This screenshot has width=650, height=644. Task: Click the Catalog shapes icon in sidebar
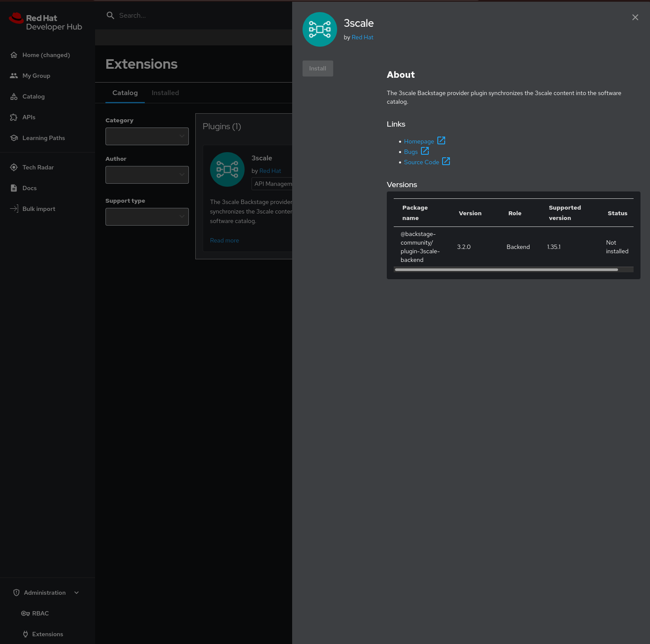[x=14, y=96]
